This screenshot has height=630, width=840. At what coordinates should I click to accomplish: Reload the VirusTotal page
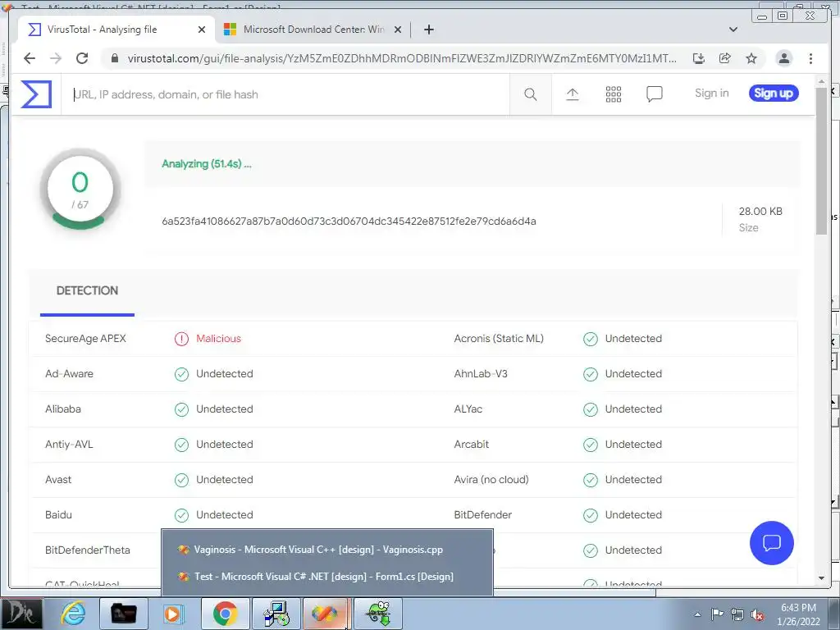[x=82, y=58]
